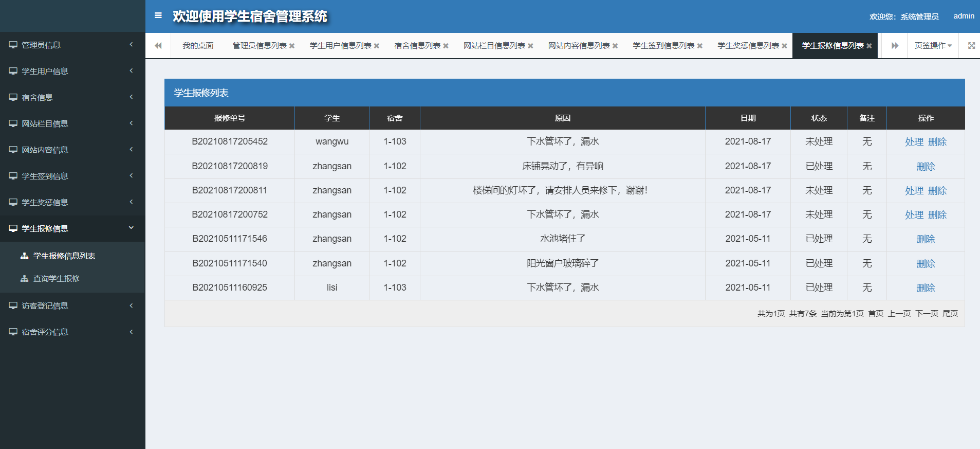
Task: Expand 访客登记信息 sidebar menu
Action: pos(72,306)
